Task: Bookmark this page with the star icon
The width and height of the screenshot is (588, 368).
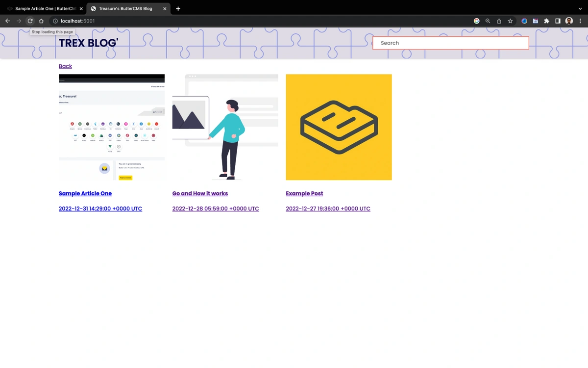Action: pyautogui.click(x=510, y=21)
